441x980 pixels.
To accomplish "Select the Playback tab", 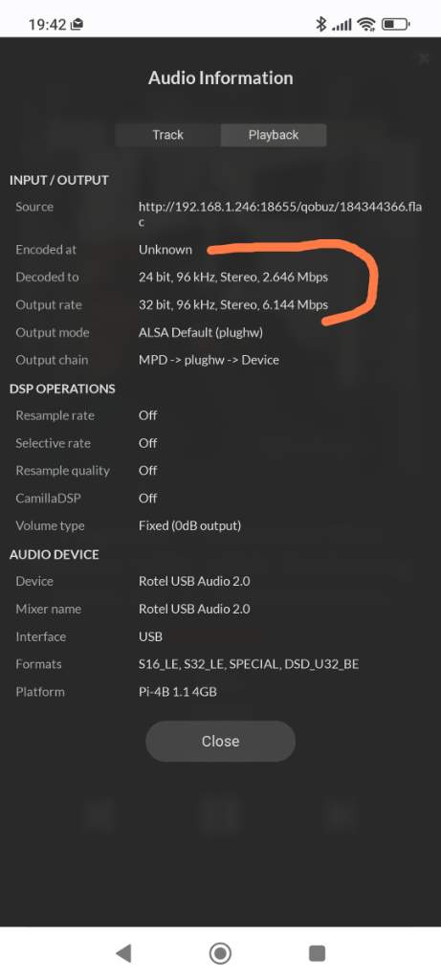I will [274, 135].
